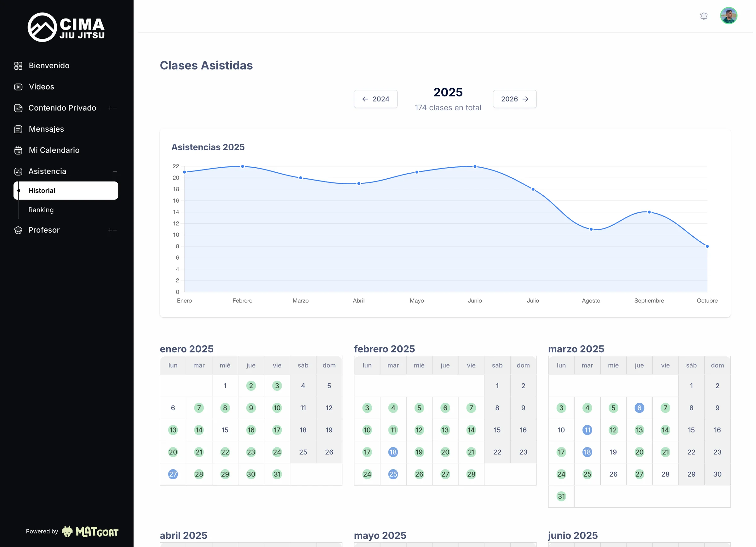Open the Mensajes message icon
Screen dimensions: 756x547
coord(18,129)
